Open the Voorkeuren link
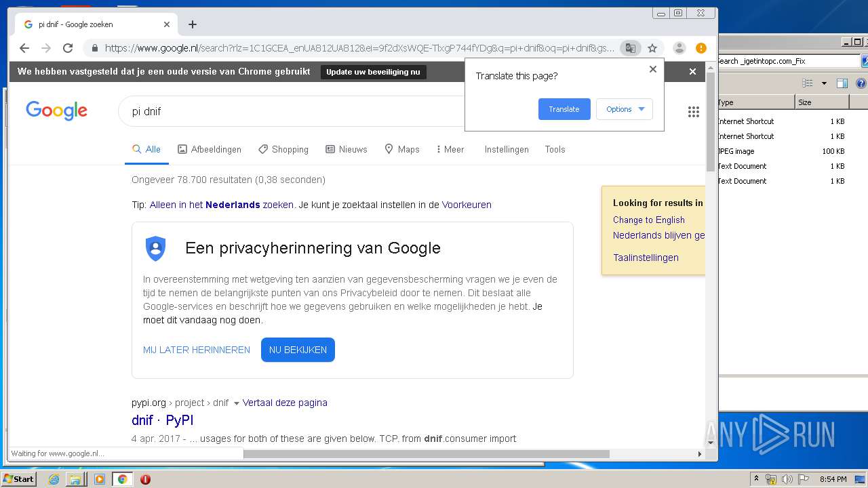Screen dimensions: 868x488 pos(467,205)
